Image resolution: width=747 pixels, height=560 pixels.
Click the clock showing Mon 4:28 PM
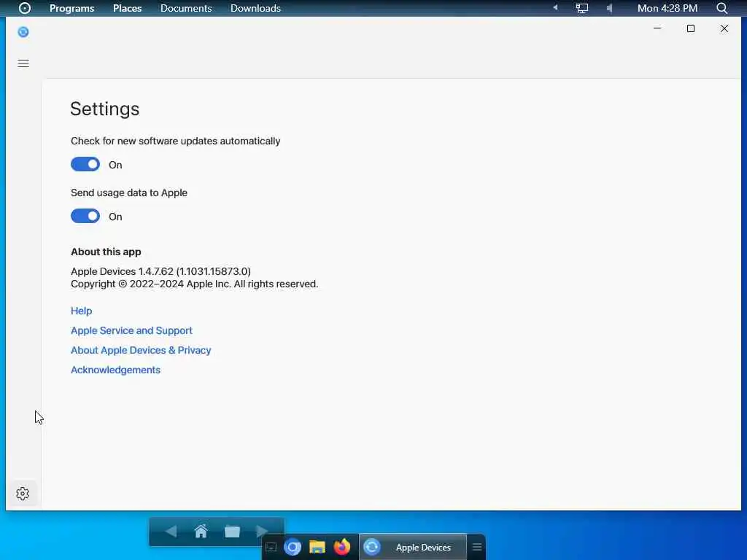[667, 8]
